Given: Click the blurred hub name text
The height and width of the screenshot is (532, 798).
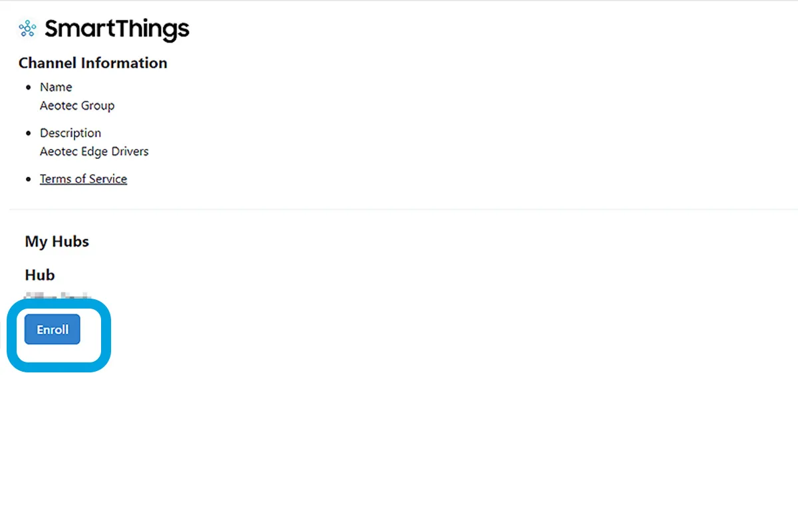Looking at the screenshot, I should 57,295.
